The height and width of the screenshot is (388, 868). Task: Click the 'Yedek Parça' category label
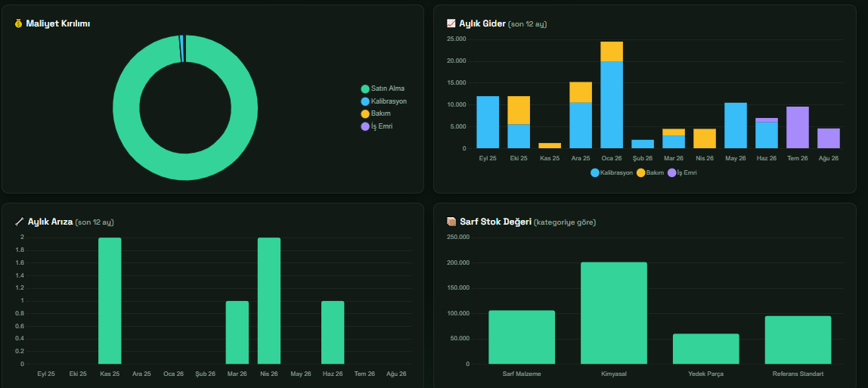click(705, 374)
